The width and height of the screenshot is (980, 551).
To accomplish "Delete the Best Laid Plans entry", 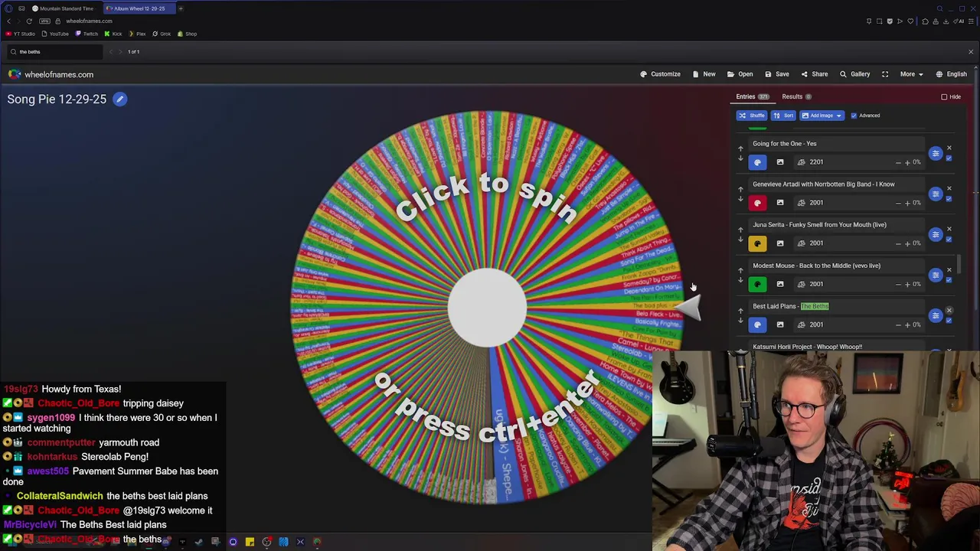I will [949, 311].
